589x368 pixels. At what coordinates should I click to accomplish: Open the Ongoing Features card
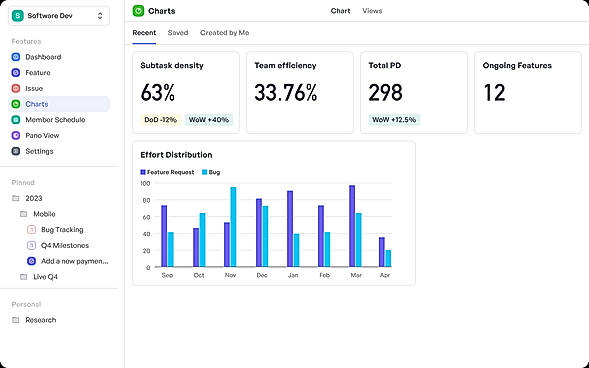coord(528,93)
